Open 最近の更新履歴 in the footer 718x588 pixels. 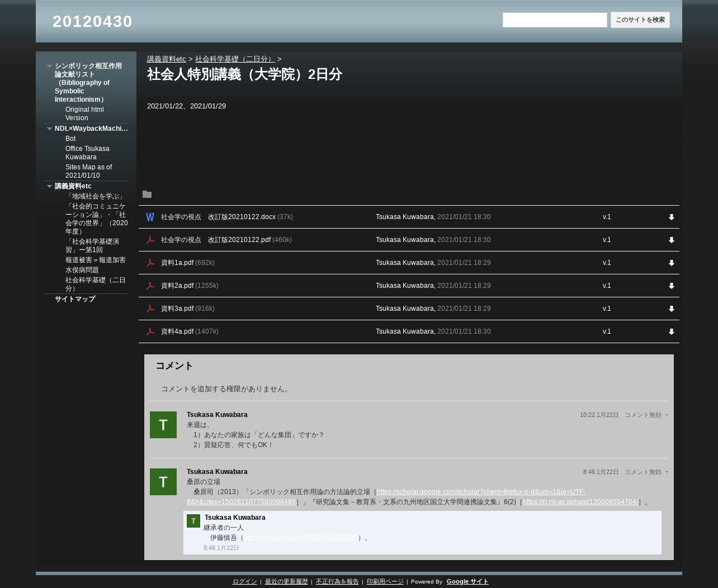click(x=286, y=582)
